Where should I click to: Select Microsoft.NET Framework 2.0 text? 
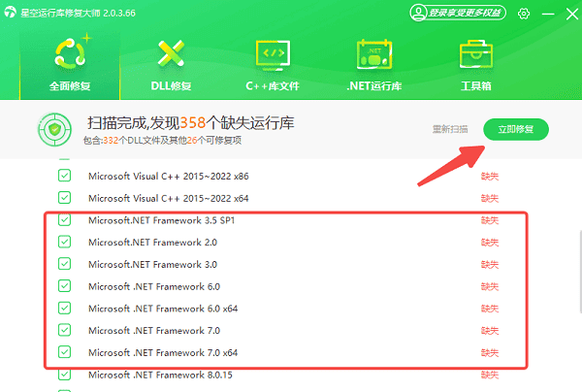pyautogui.click(x=152, y=243)
